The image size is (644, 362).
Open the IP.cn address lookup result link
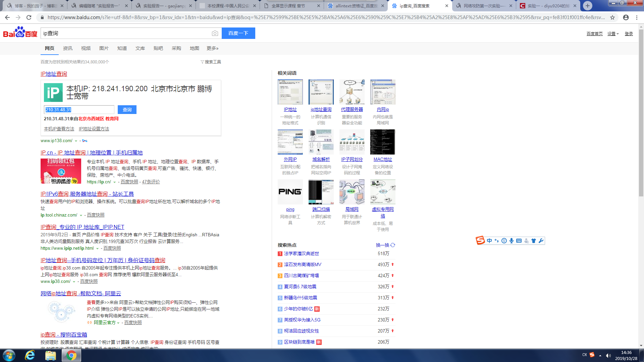coord(92,153)
